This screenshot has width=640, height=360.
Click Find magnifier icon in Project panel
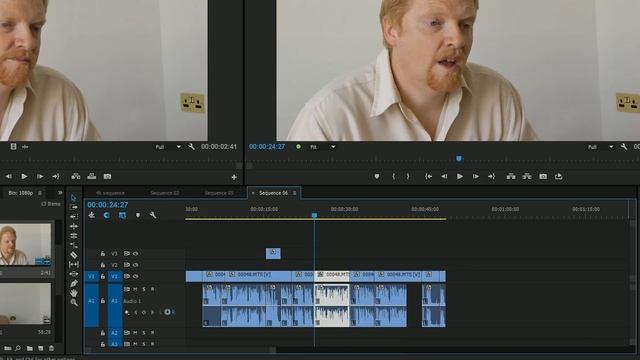pos(18,348)
